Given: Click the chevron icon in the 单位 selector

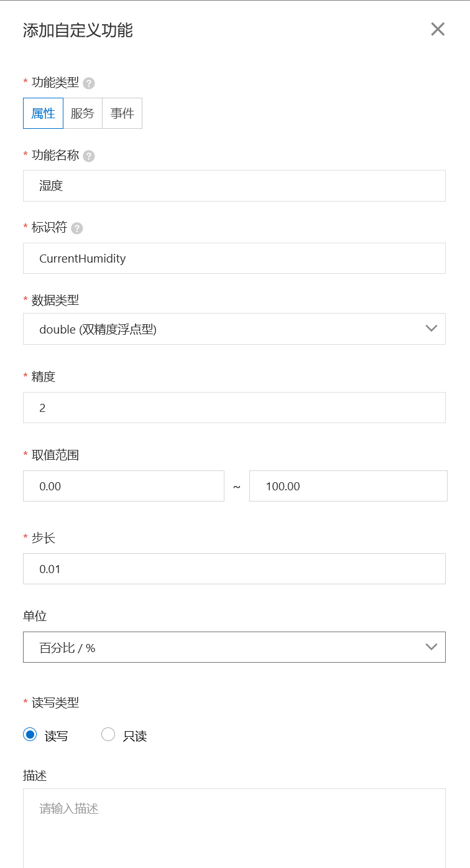Looking at the screenshot, I should point(431,646).
